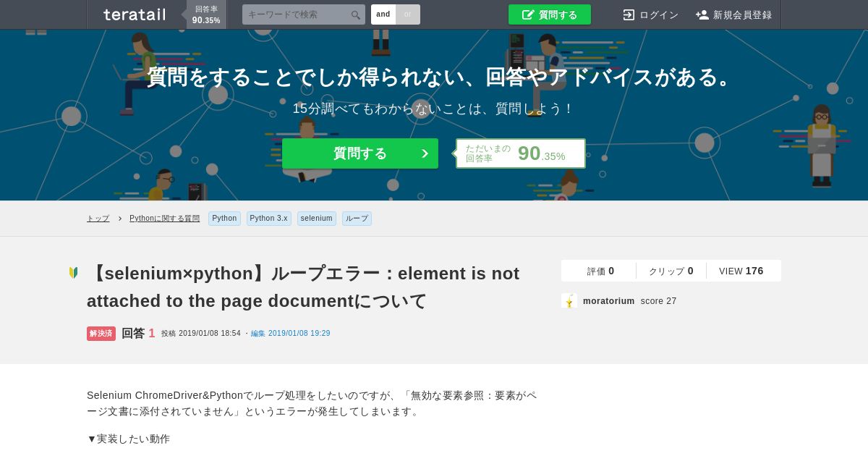Click the ▼実装したい動作 heading text
Viewport: 868px width, 456px height.
[129, 439]
